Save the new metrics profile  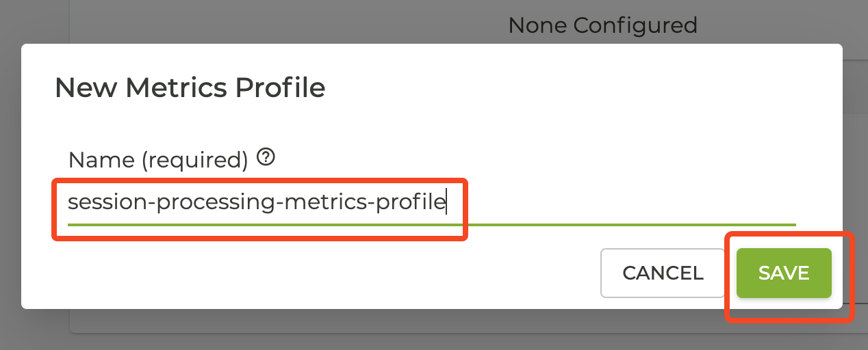(x=784, y=273)
